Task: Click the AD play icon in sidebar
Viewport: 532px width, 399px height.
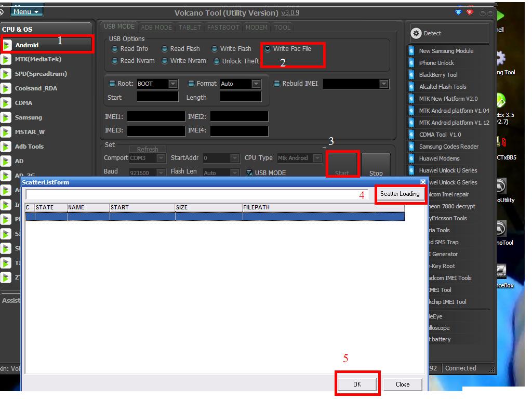Action: pyautogui.click(x=6, y=161)
